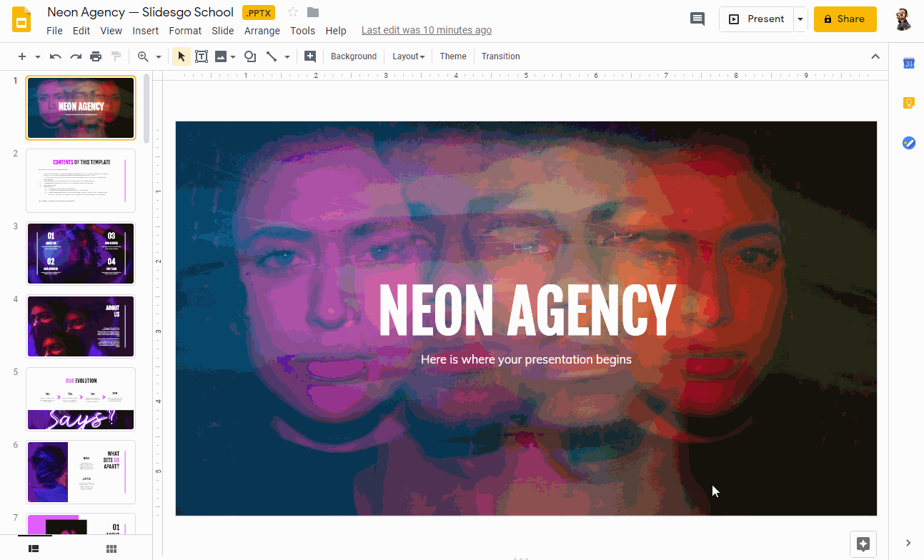
Task: Select the text box tool
Action: [202, 56]
